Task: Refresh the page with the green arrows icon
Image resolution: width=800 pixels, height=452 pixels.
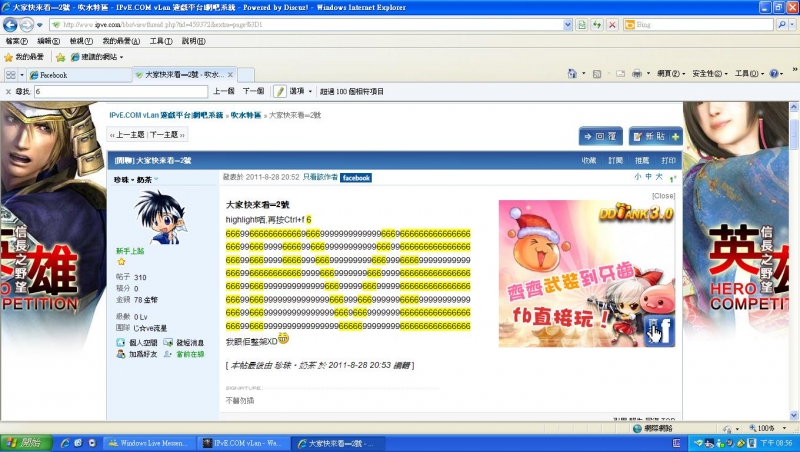Action: (597, 24)
